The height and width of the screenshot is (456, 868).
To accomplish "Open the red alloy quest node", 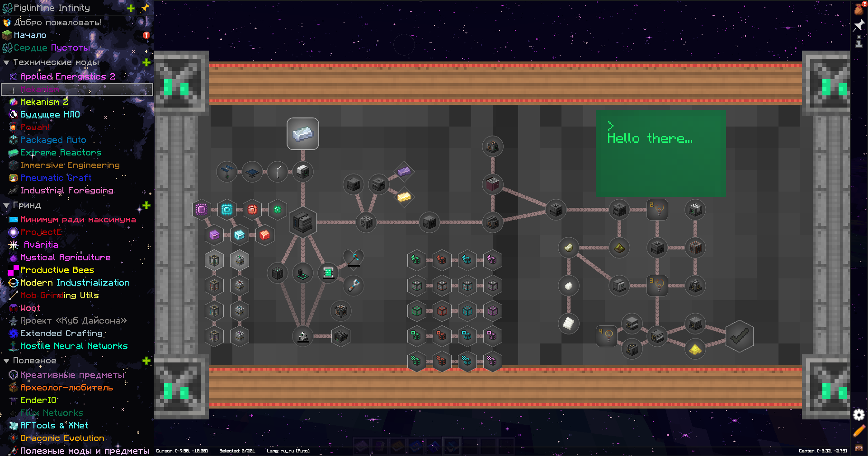I will [x=265, y=235].
